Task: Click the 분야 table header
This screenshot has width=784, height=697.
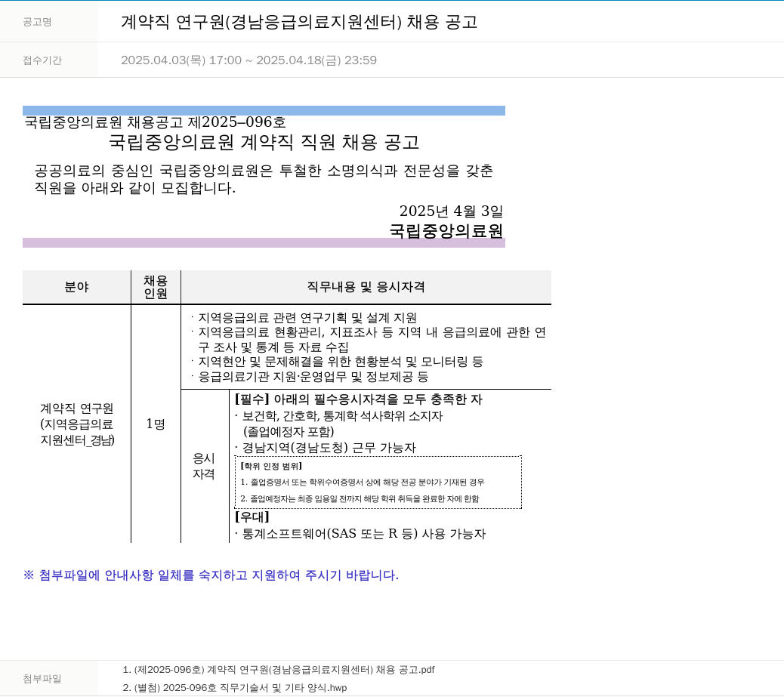Action: point(76,287)
